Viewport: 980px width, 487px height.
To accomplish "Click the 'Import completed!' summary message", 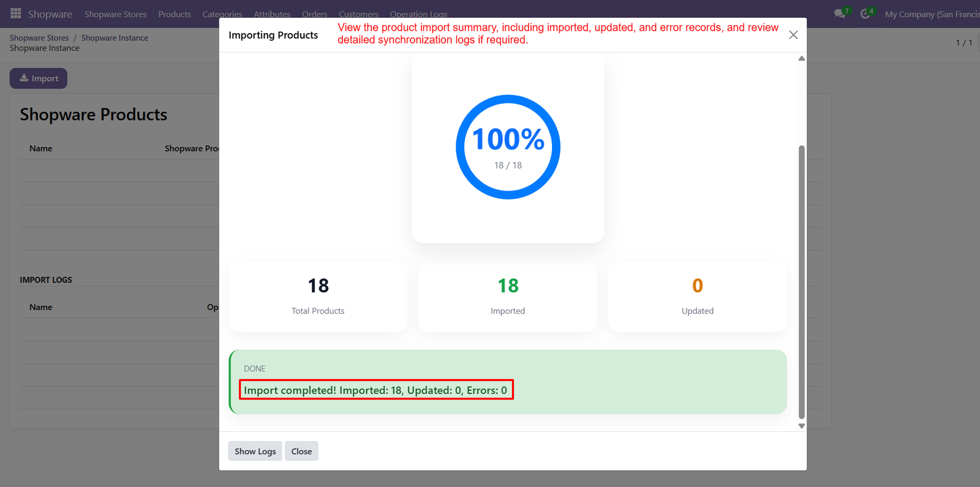I will click(x=375, y=390).
